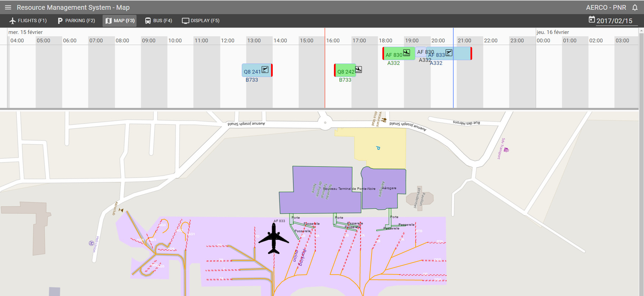The height and width of the screenshot is (296, 644).
Task: Click the landing icon on green AF 830
Action: click(407, 53)
